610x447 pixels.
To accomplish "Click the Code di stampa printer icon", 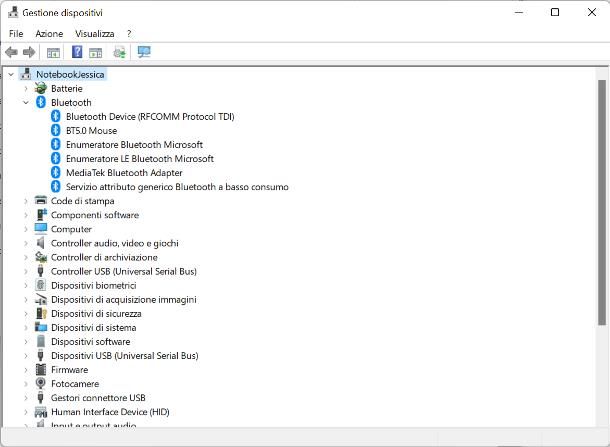I will pyautogui.click(x=40, y=200).
